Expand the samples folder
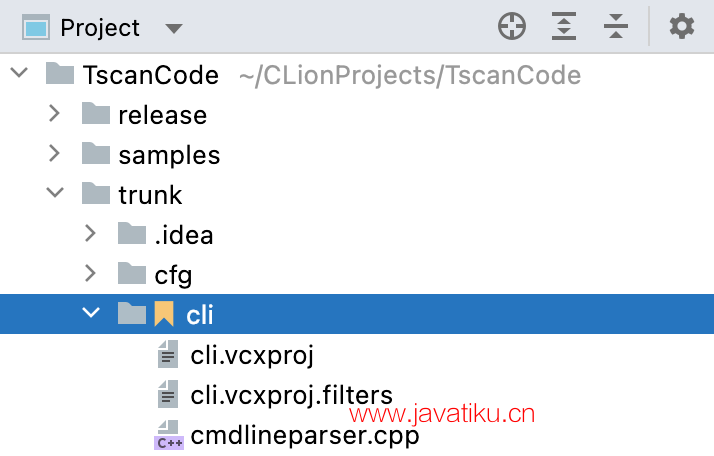 tap(55, 155)
